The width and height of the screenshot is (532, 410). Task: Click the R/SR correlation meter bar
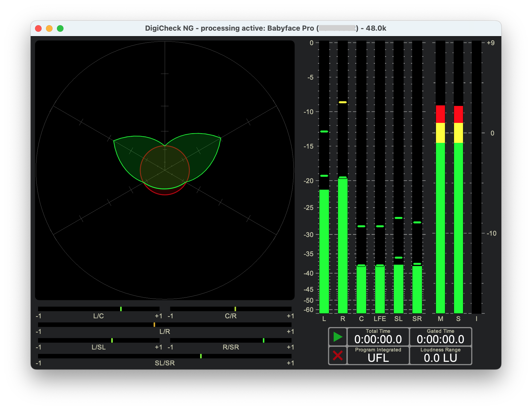pos(231,340)
